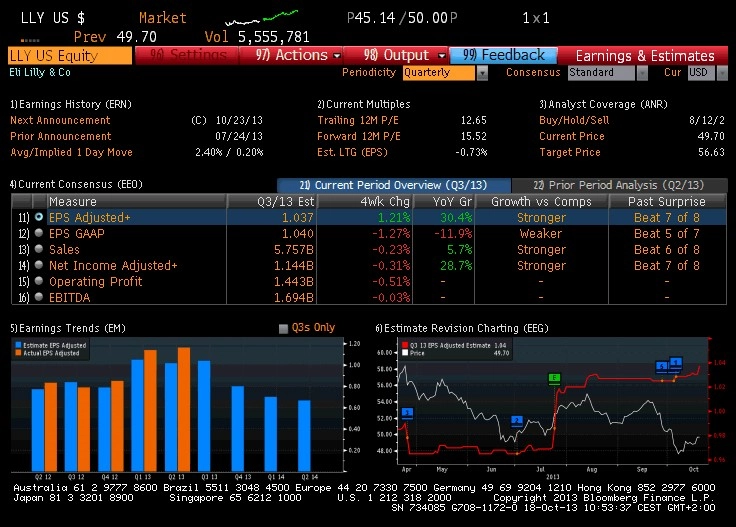Open Analyst Coverage (ANR) section
Viewport: 736px width, 527px height.
(603, 104)
